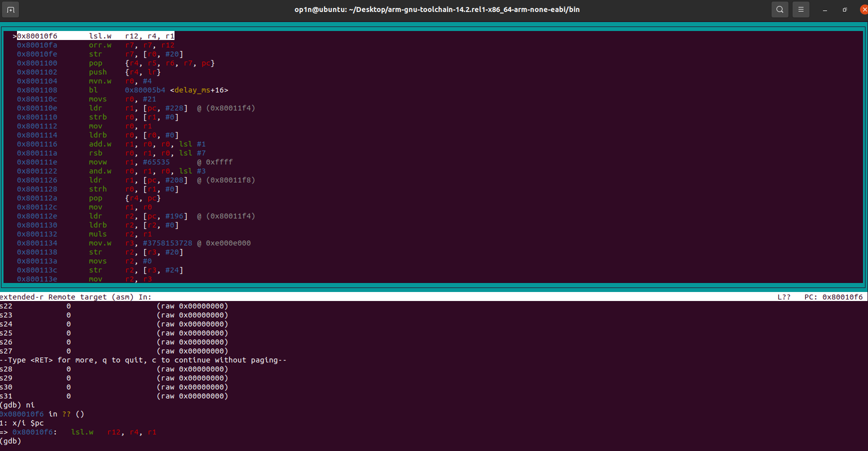
Task: Select the highlighted lsl.w instruction line
Action: tap(95, 36)
